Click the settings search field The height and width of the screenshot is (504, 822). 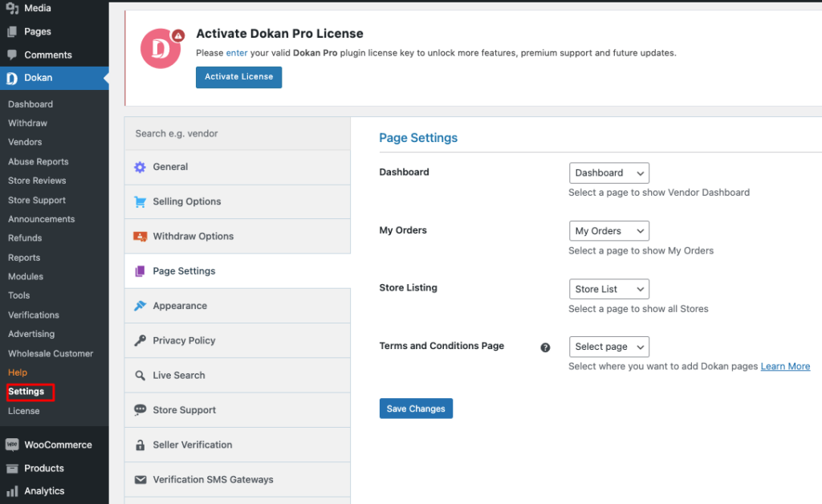238,133
